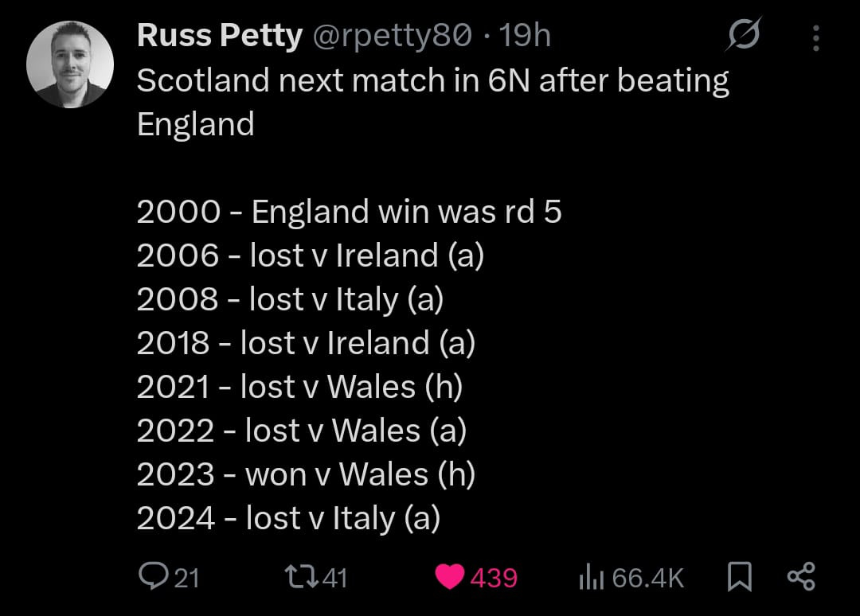Viewport: 860px width, 616px height.
Task: Click the "2024 - lost v Italy (a)" line
Action: tap(288, 518)
